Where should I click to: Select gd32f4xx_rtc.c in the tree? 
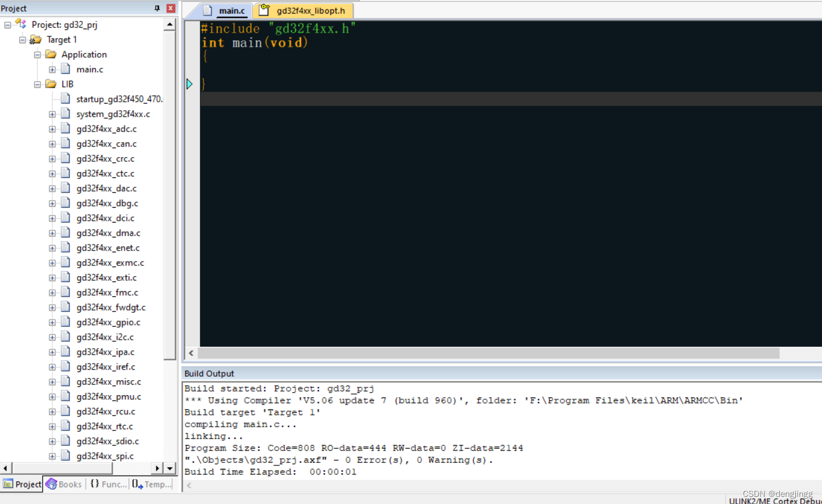pos(105,427)
